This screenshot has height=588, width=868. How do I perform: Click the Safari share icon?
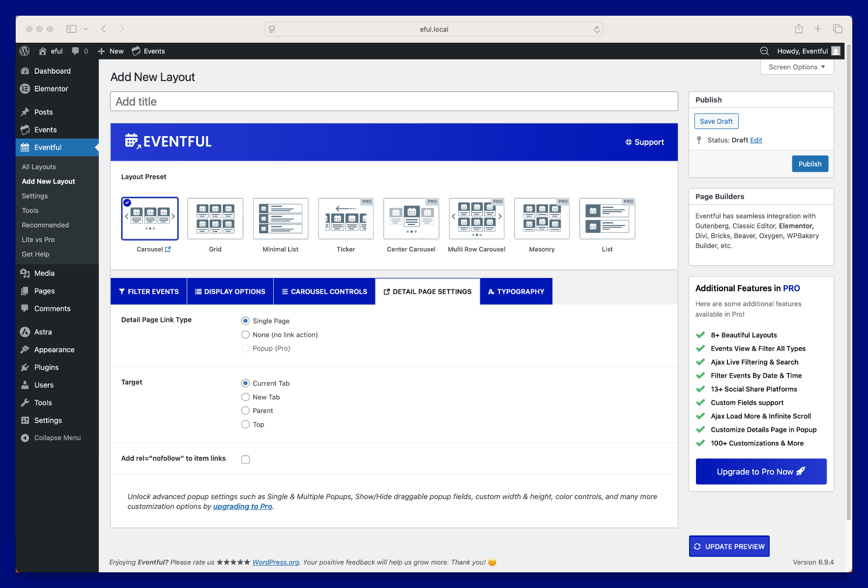pos(799,29)
